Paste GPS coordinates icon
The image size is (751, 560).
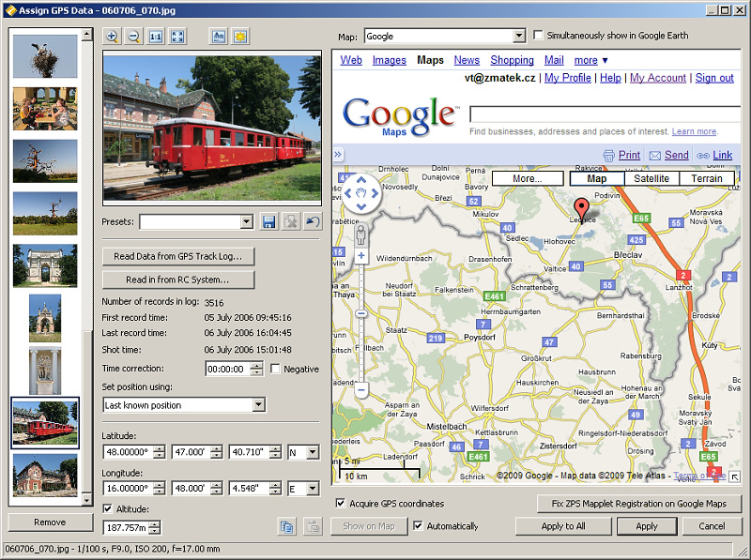pos(313,527)
